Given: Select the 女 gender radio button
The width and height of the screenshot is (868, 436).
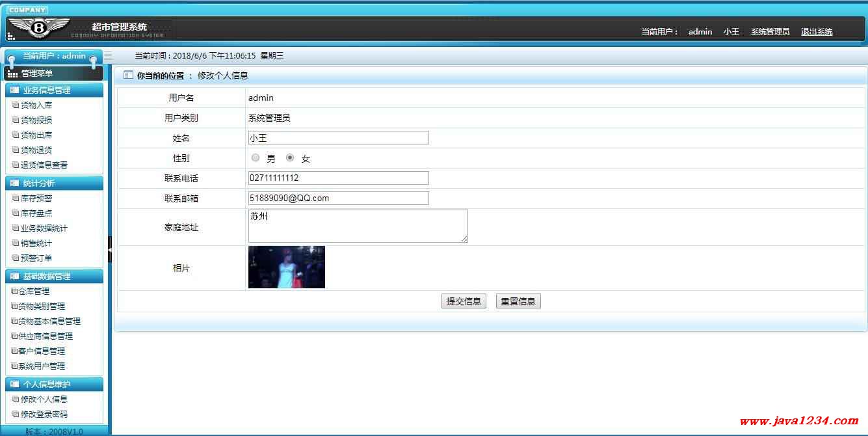Looking at the screenshot, I should pos(290,157).
